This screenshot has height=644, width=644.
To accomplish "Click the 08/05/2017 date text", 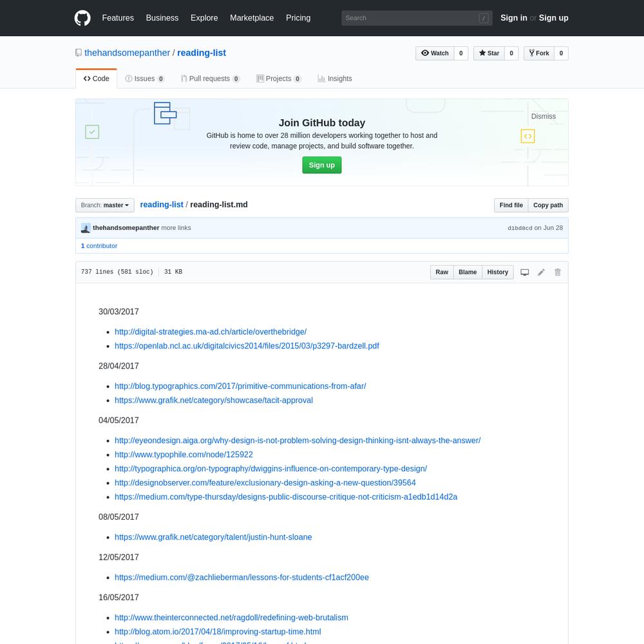I will 118,517.
